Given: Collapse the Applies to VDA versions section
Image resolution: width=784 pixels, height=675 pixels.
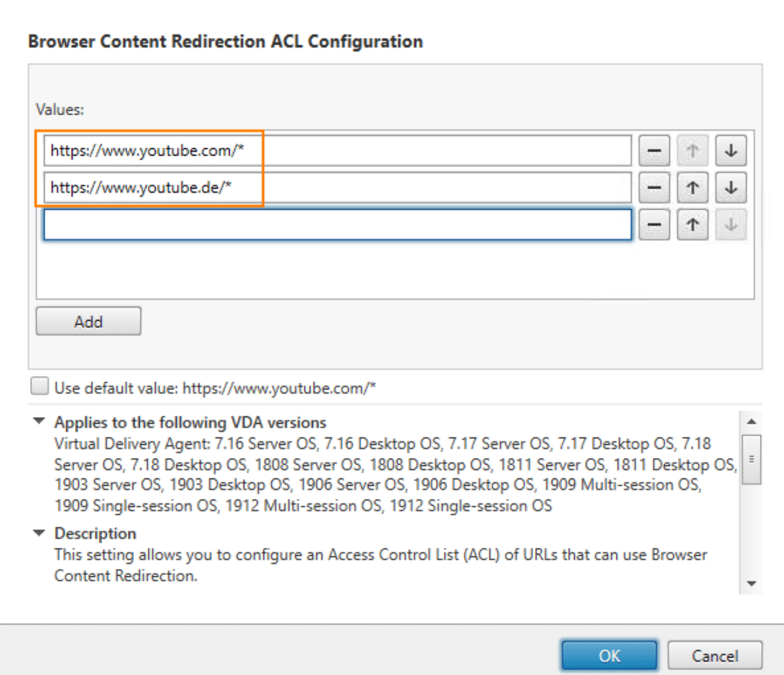Looking at the screenshot, I should pos(38,421).
